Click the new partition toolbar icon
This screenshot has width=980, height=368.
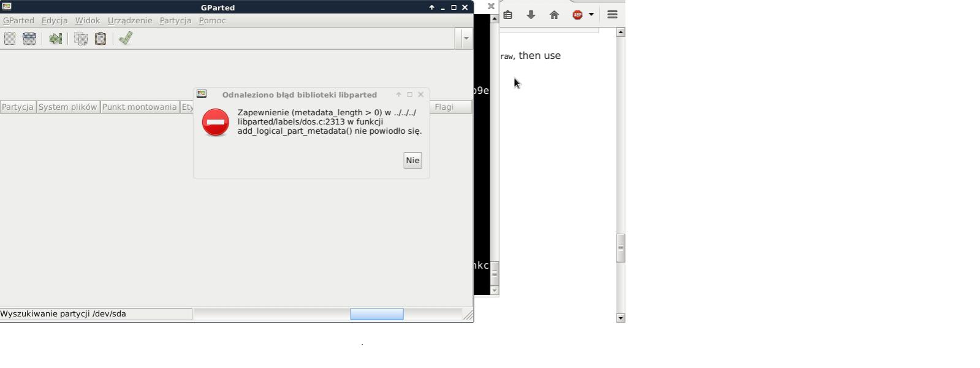(10, 39)
